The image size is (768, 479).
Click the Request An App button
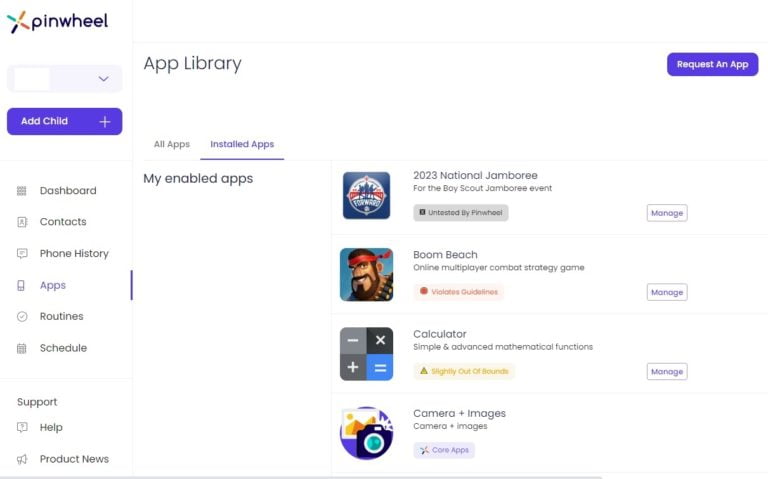click(x=713, y=64)
